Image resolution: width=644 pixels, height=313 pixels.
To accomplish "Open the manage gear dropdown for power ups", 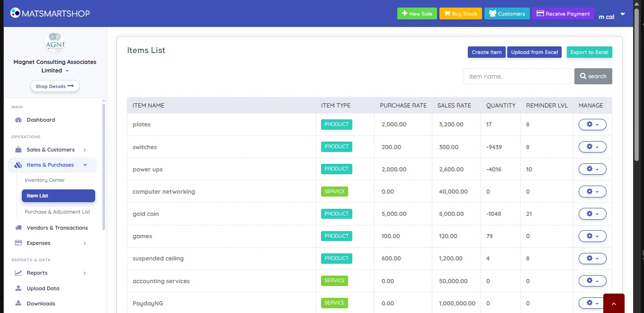I will (592, 169).
